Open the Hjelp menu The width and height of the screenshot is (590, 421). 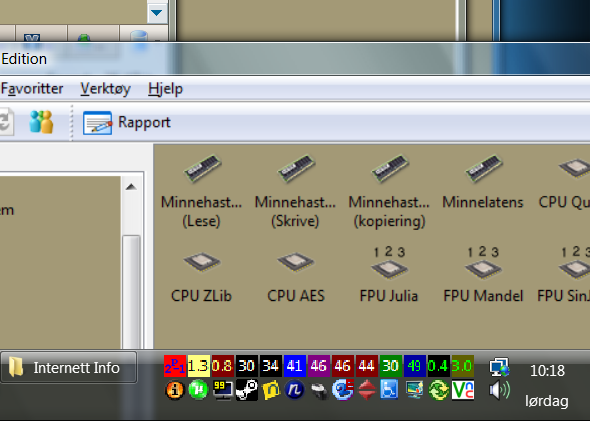tap(165, 89)
